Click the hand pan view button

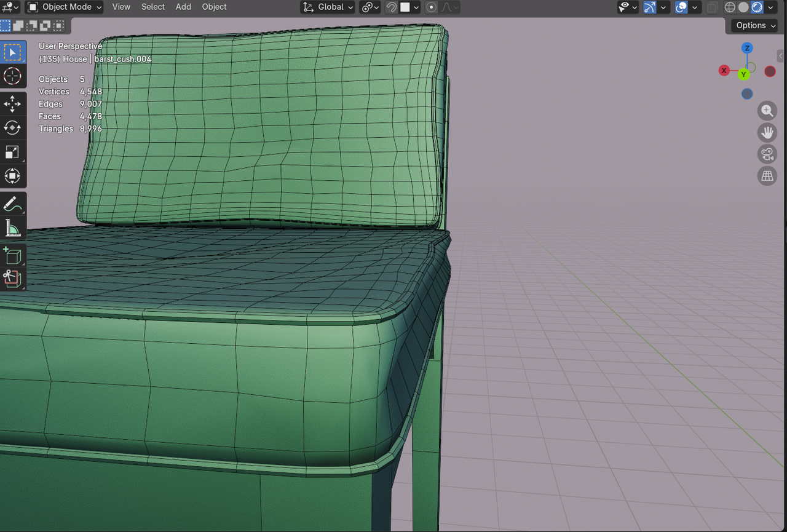(x=767, y=132)
